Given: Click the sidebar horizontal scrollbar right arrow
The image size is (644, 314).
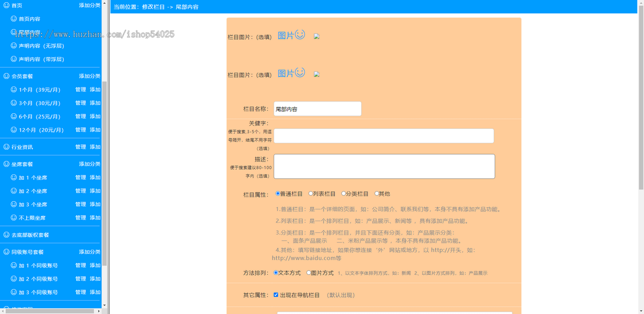Looking at the screenshot, I should (99, 311).
